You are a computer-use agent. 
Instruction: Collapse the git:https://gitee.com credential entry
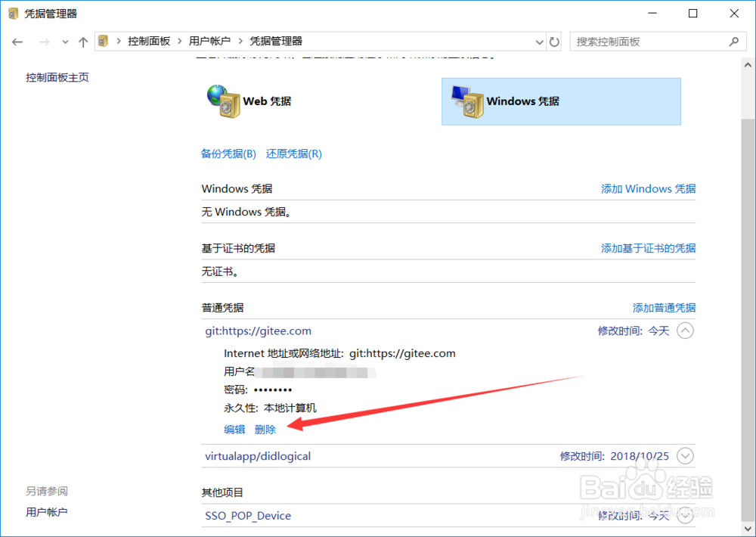685,331
